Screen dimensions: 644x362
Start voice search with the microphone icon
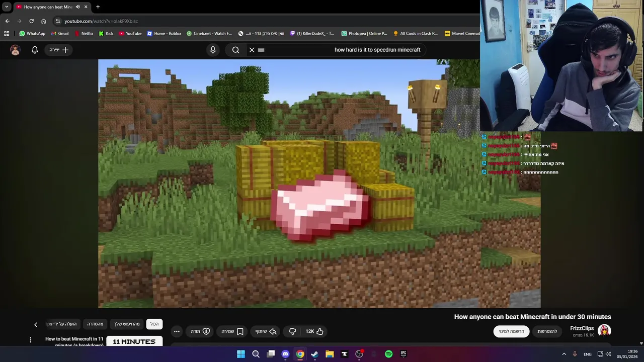[213, 50]
